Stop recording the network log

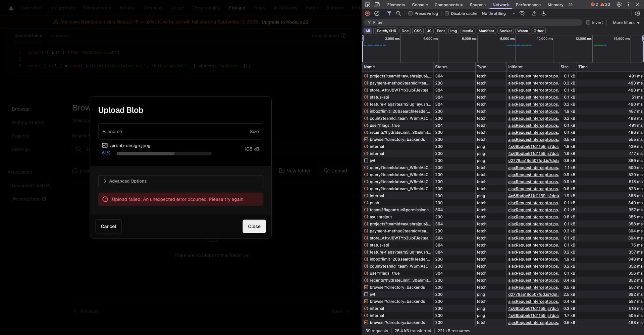pyautogui.click(x=367, y=13)
